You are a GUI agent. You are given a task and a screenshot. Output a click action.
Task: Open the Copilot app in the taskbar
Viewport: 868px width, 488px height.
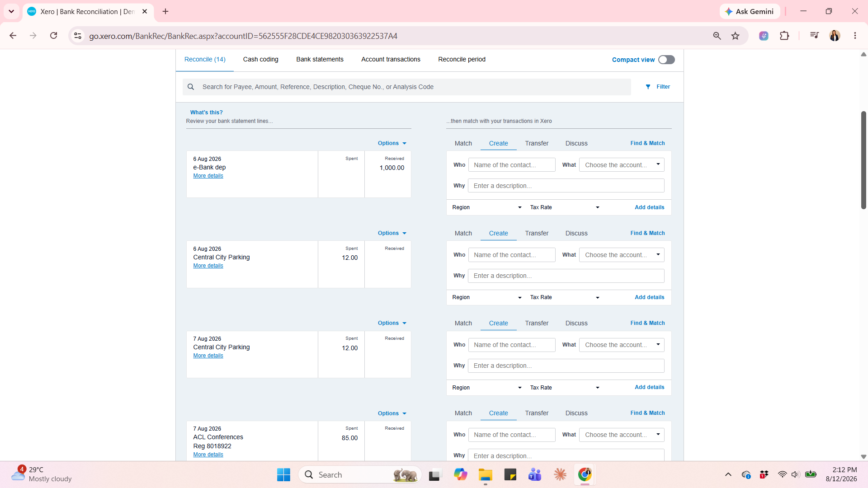pyautogui.click(x=461, y=474)
